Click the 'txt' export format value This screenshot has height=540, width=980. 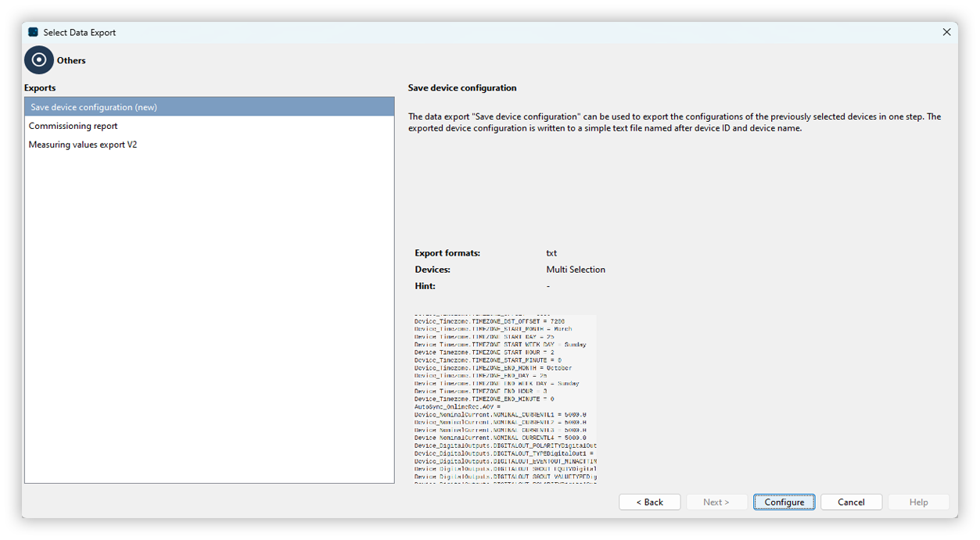coord(551,253)
